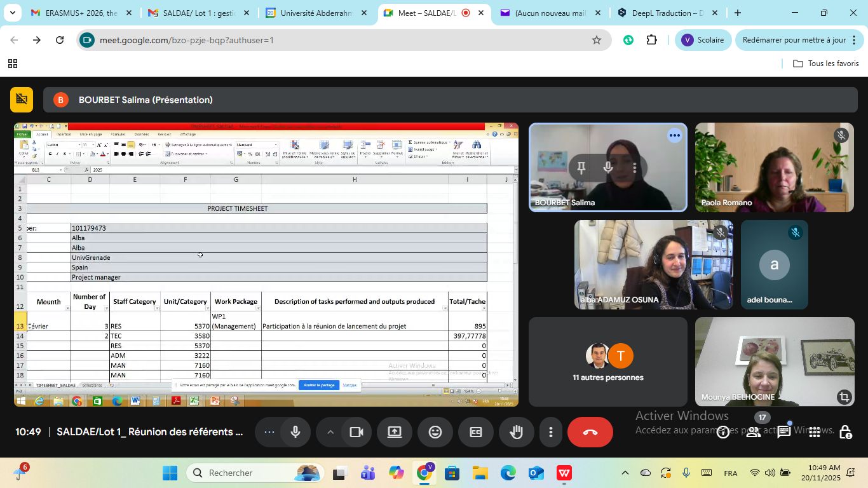Toggle the microphone in Meet controls
The width and height of the screenshot is (868, 488).
point(295,432)
